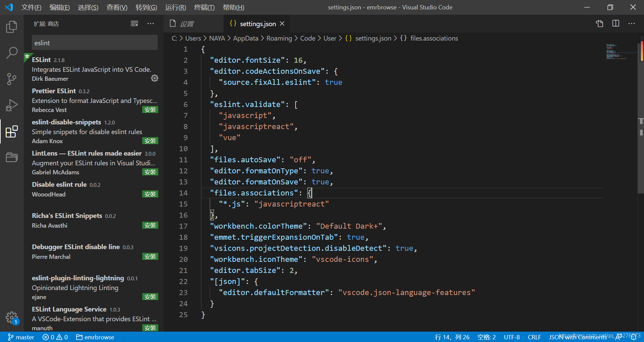Click the "eslint.validate" key text

pyautogui.click(x=247, y=104)
